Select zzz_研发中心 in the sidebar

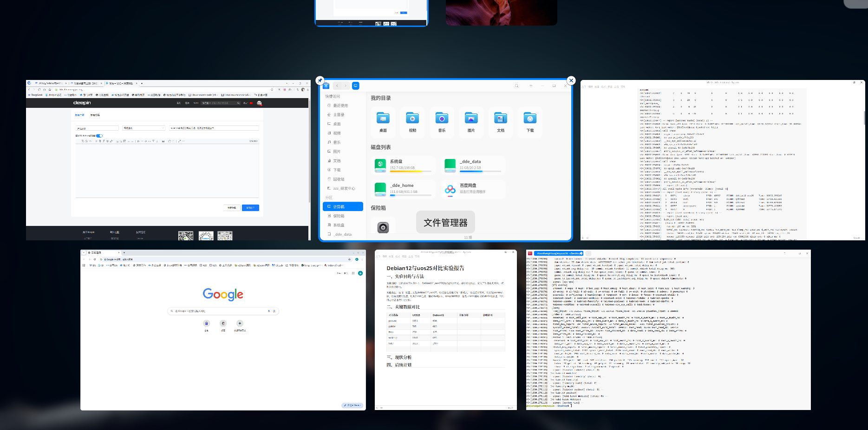point(343,188)
